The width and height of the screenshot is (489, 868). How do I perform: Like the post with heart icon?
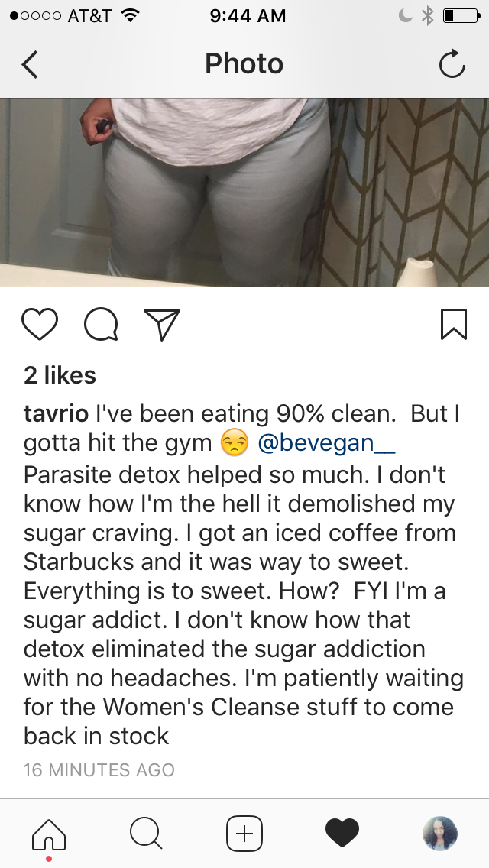pos(39,324)
